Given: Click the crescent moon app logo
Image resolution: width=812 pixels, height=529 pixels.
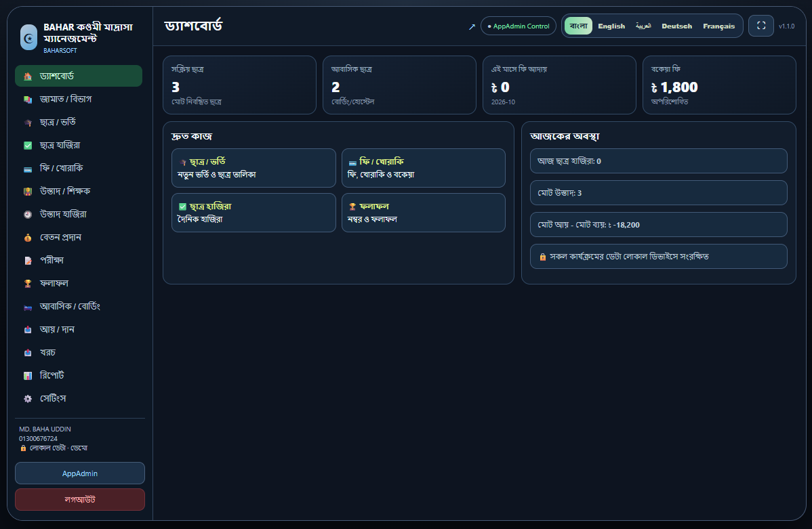Looking at the screenshot, I should tap(28, 37).
